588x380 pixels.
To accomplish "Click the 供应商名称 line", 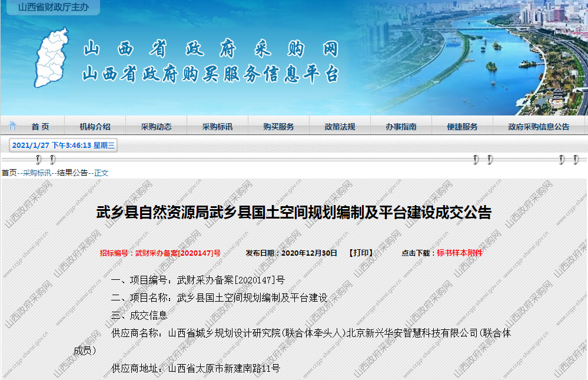I will (x=293, y=342).
